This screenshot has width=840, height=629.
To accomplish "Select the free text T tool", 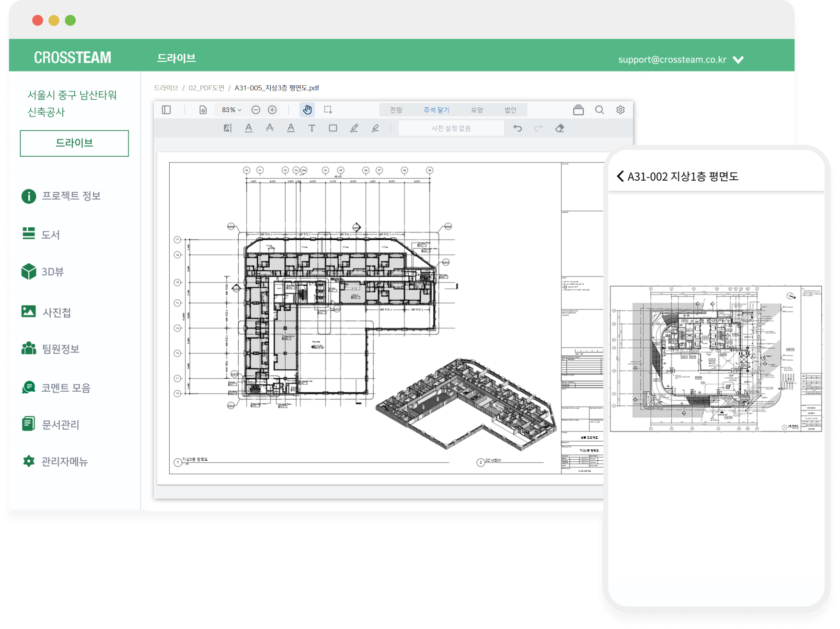I will coord(312,128).
